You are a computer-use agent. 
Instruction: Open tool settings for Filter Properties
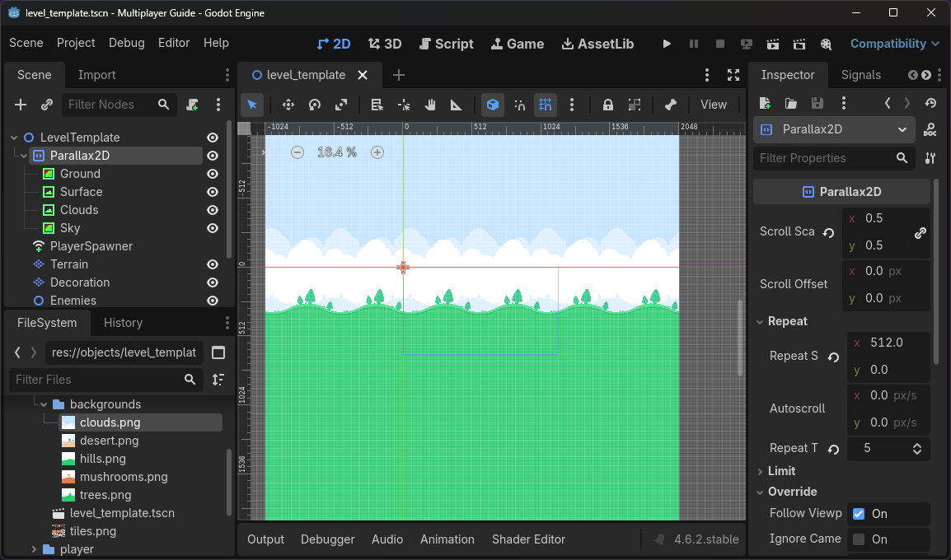click(930, 158)
